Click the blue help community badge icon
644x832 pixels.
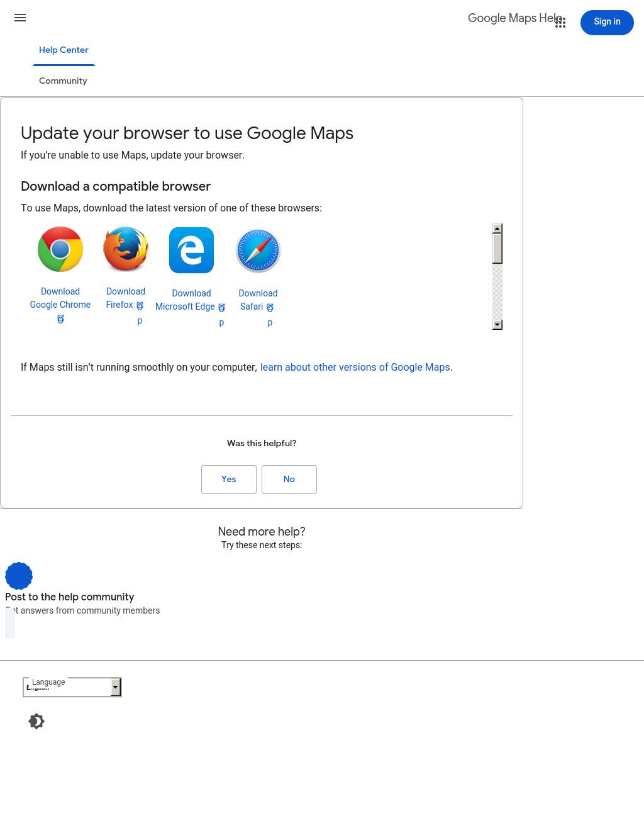coord(19,576)
